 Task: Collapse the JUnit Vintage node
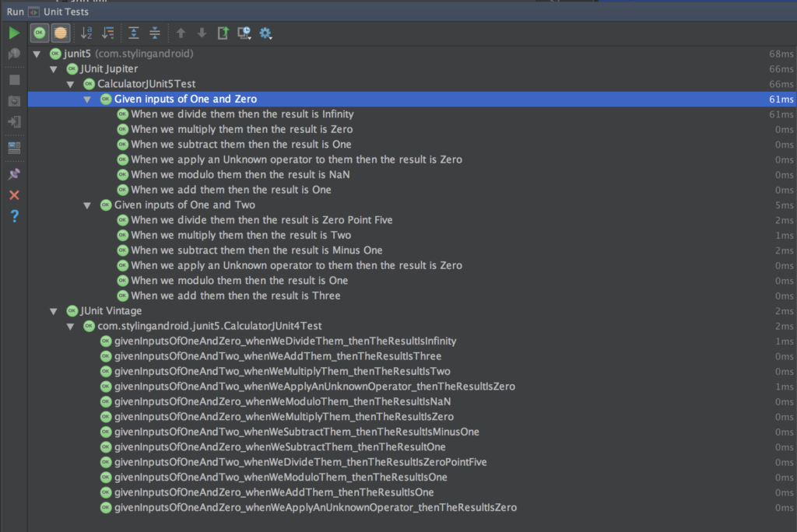click(x=54, y=311)
